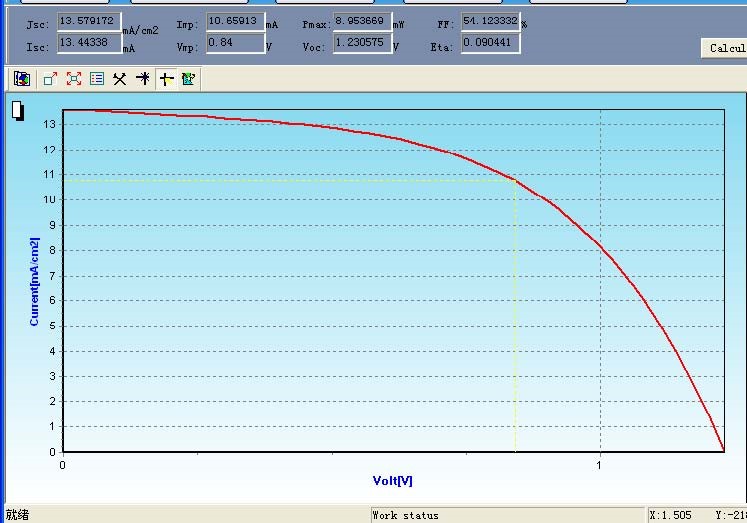The image size is (747, 523).
Task: Open the data list toolbar icon
Action: (x=97, y=79)
